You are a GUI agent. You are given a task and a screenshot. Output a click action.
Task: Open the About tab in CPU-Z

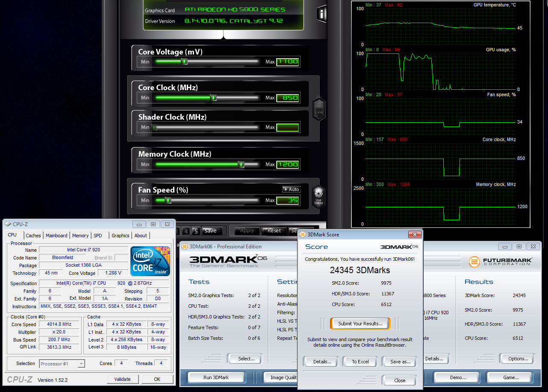(x=141, y=236)
